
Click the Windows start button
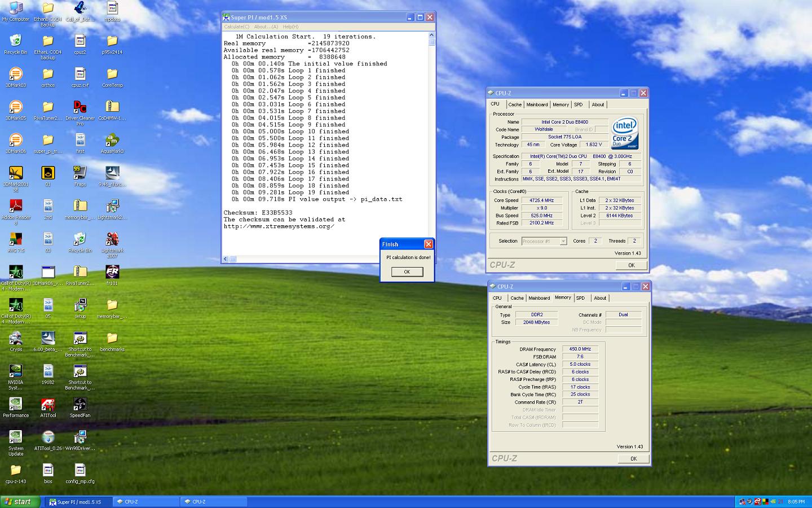tap(20, 502)
